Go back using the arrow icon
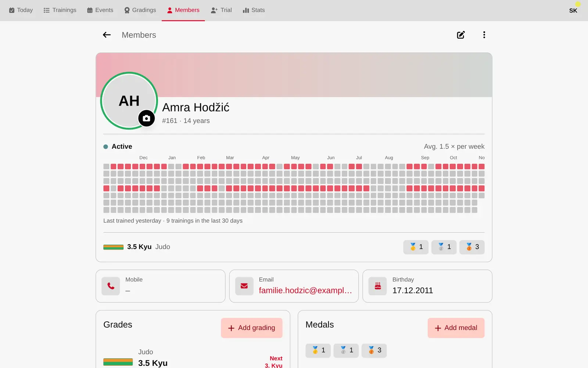588x368 pixels. (x=107, y=35)
